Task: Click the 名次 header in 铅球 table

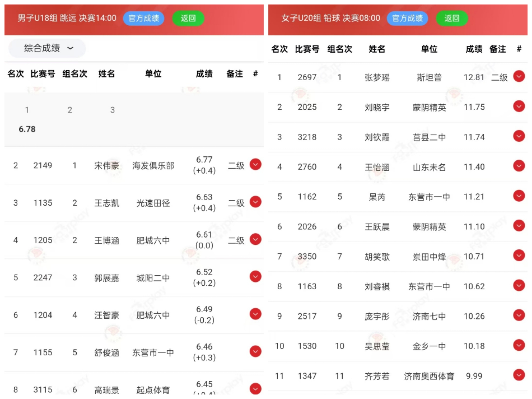Action: (x=279, y=49)
